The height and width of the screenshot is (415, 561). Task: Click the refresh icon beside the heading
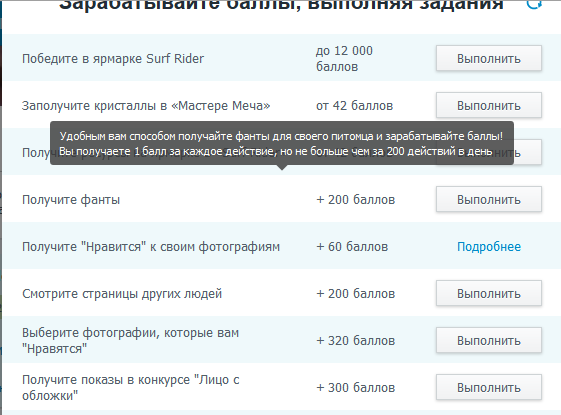[534, 4]
